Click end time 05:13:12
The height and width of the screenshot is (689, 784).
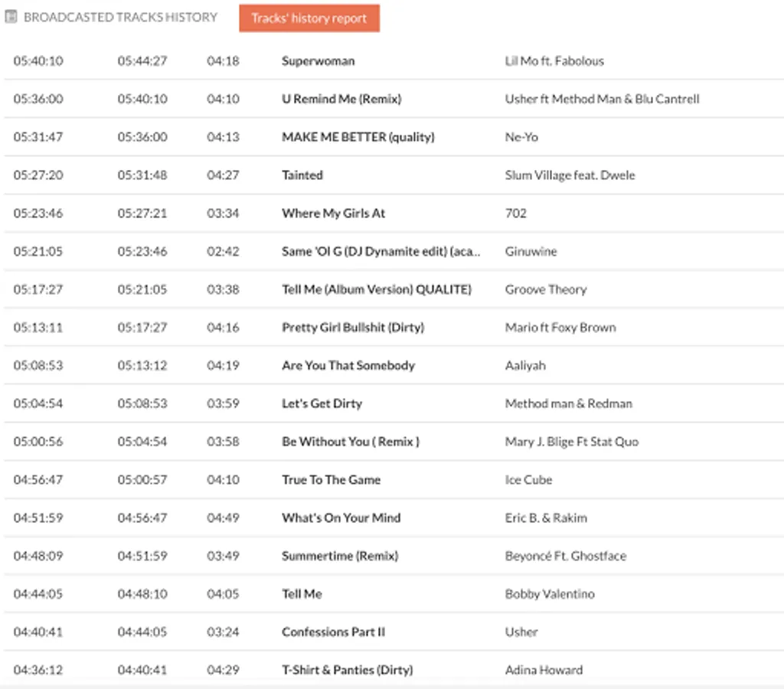point(142,365)
